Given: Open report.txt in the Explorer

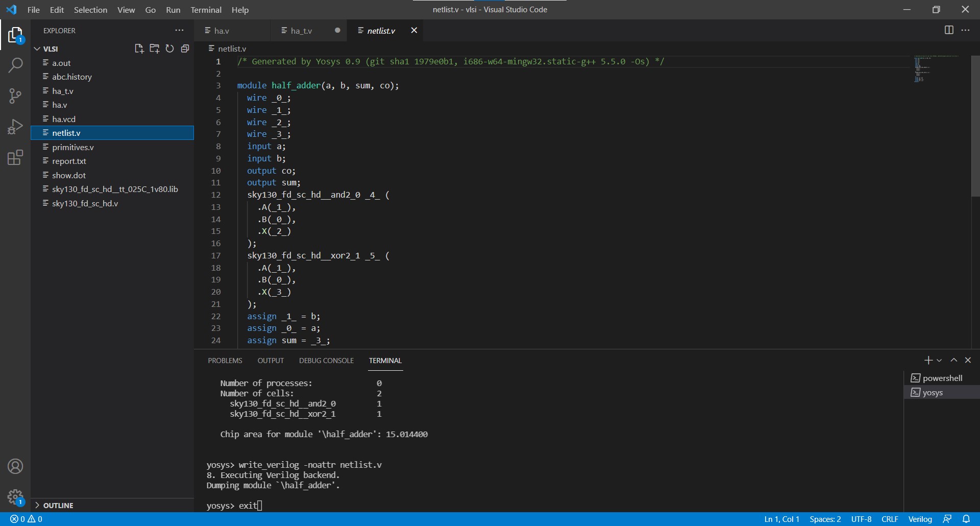Looking at the screenshot, I should (x=112, y=161).
